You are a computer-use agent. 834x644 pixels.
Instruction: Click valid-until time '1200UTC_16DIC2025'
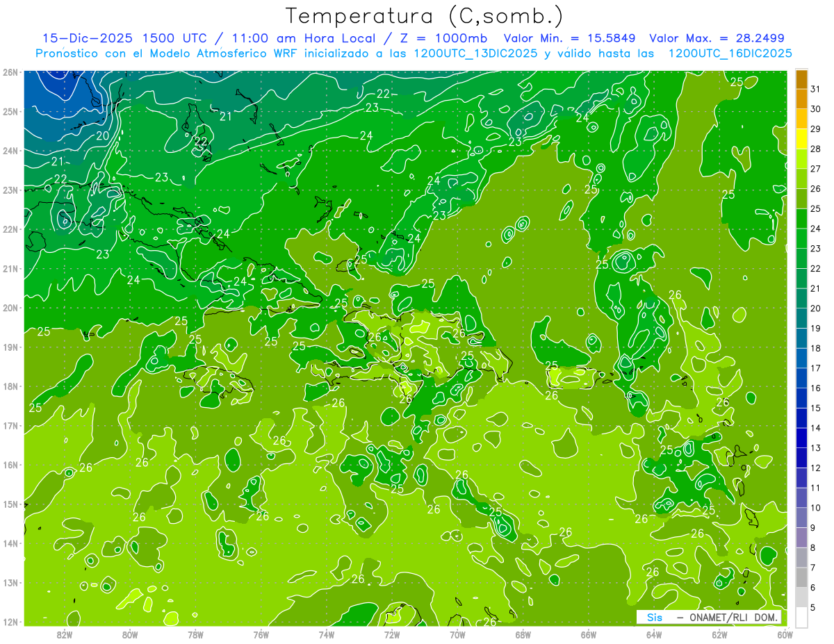click(x=730, y=53)
